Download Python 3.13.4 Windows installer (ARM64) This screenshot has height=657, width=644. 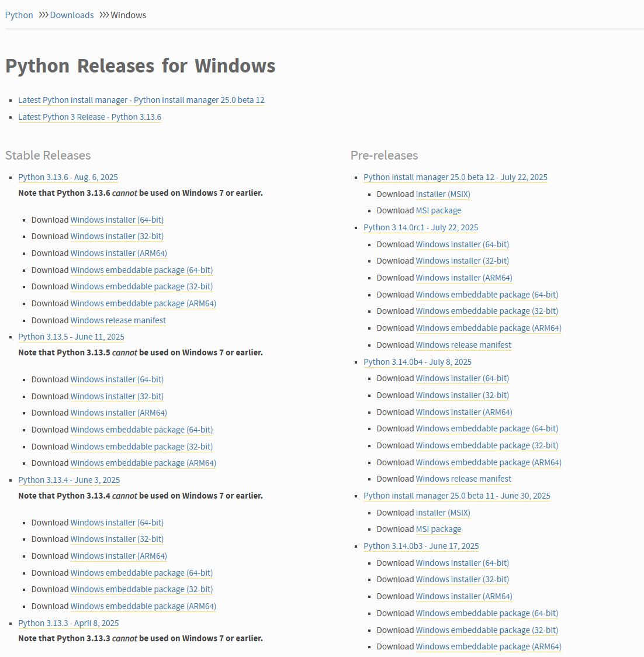coord(119,556)
